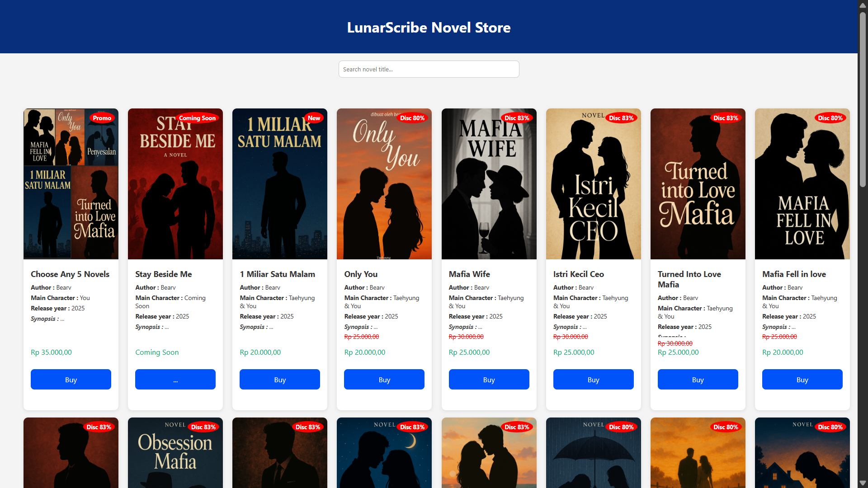The image size is (868, 488).
Task: Click the page vertical scrollbar thumb
Action: (x=863, y=99)
